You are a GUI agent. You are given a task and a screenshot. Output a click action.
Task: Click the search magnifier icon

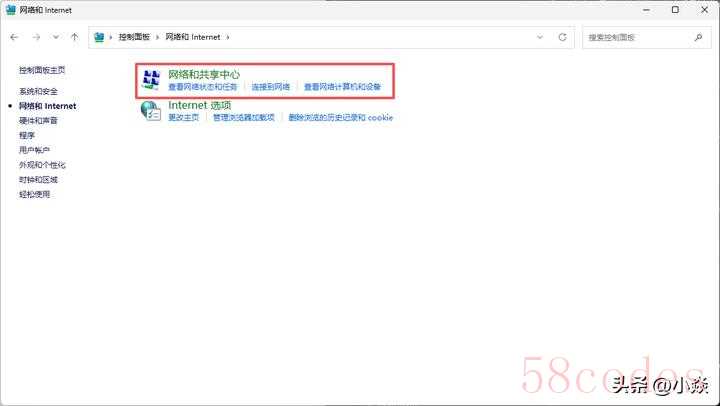coord(698,37)
